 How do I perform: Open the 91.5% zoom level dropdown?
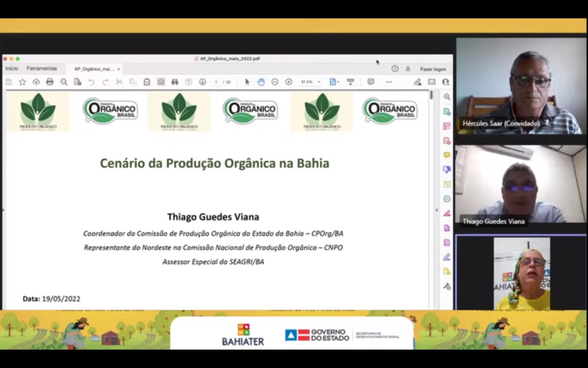[x=311, y=82]
